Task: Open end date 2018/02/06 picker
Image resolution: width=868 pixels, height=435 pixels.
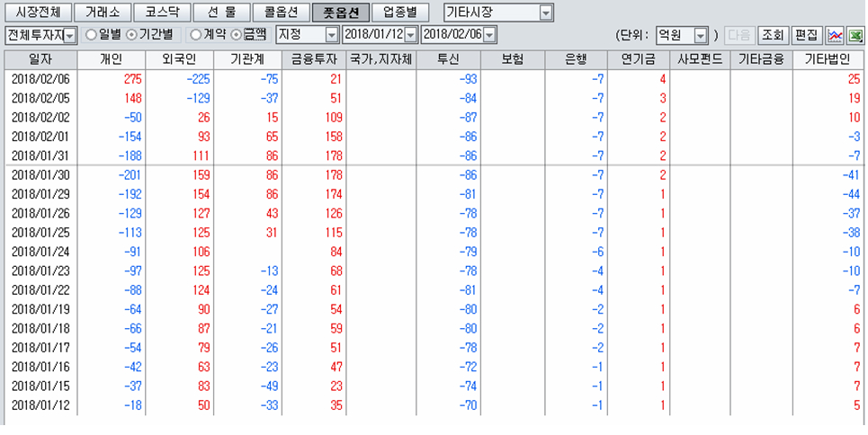Action: coord(489,35)
